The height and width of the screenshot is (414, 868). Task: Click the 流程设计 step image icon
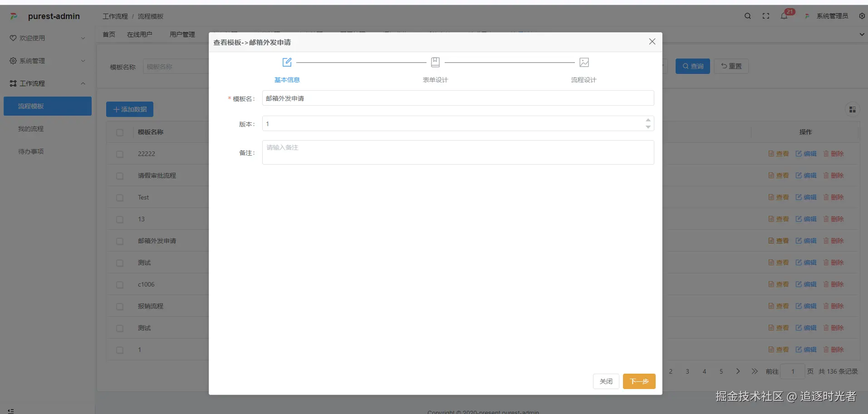(584, 62)
